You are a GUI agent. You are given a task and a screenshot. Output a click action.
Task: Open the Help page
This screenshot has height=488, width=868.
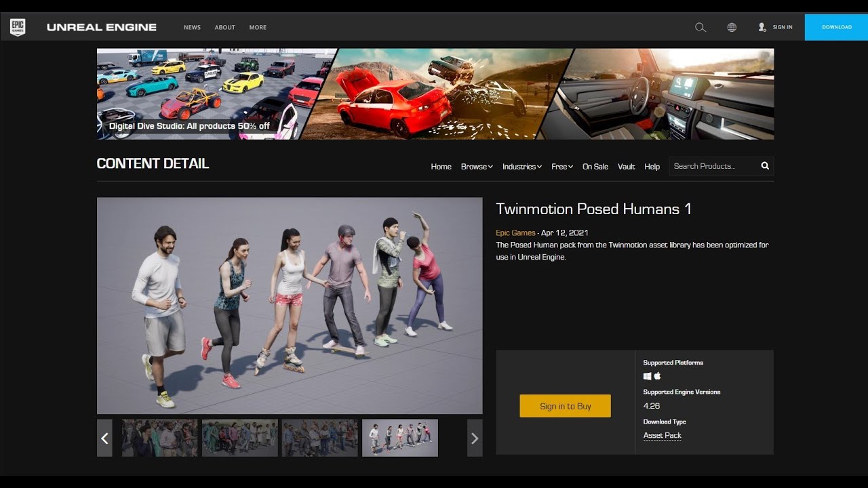pyautogui.click(x=652, y=167)
